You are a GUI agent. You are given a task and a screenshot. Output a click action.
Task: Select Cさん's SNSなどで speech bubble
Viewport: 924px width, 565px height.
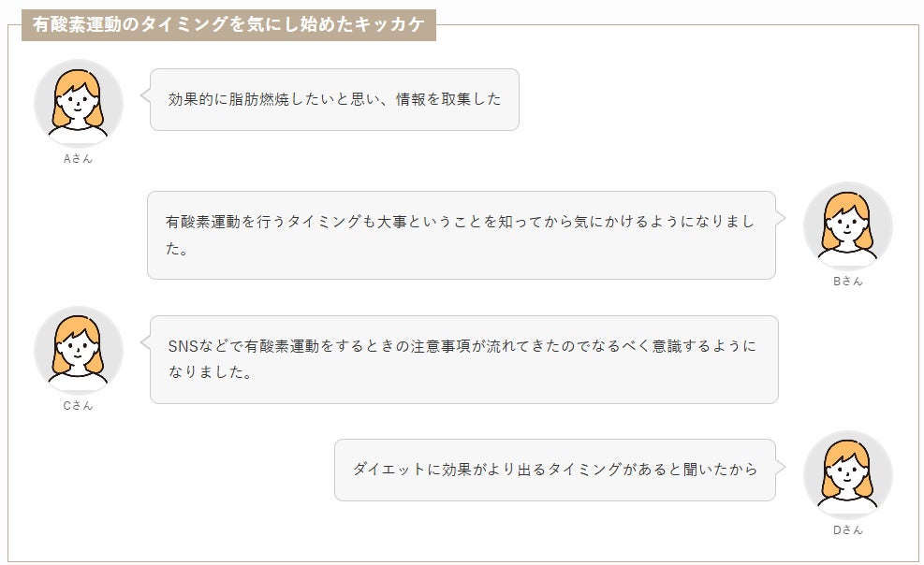pyautogui.click(x=463, y=359)
